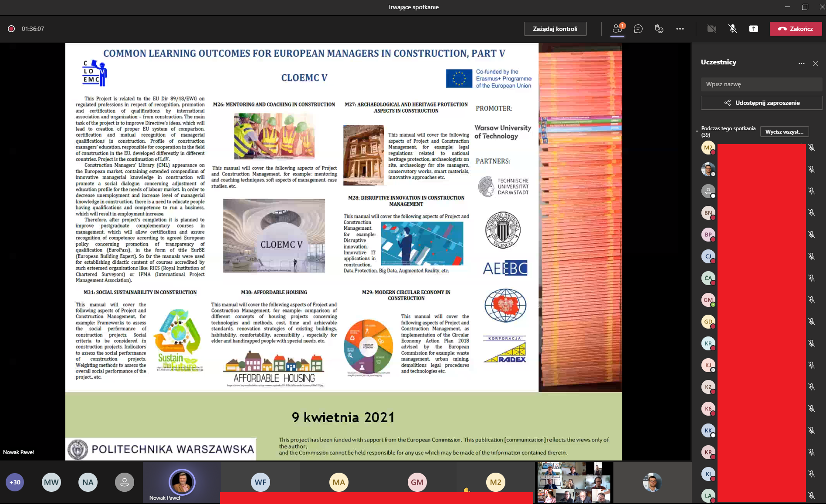The width and height of the screenshot is (826, 504).
Task: Select the NA participant tile
Action: 88,482
